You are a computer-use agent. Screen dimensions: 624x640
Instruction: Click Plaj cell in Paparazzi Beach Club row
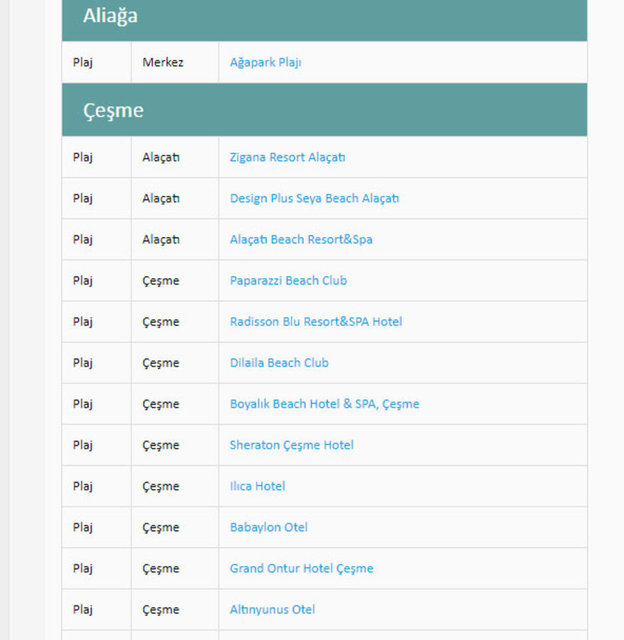click(x=83, y=280)
